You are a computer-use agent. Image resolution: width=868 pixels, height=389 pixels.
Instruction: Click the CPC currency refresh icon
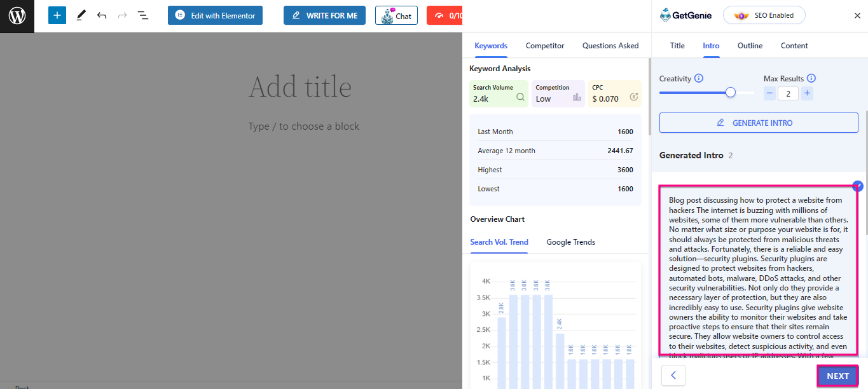click(x=633, y=97)
